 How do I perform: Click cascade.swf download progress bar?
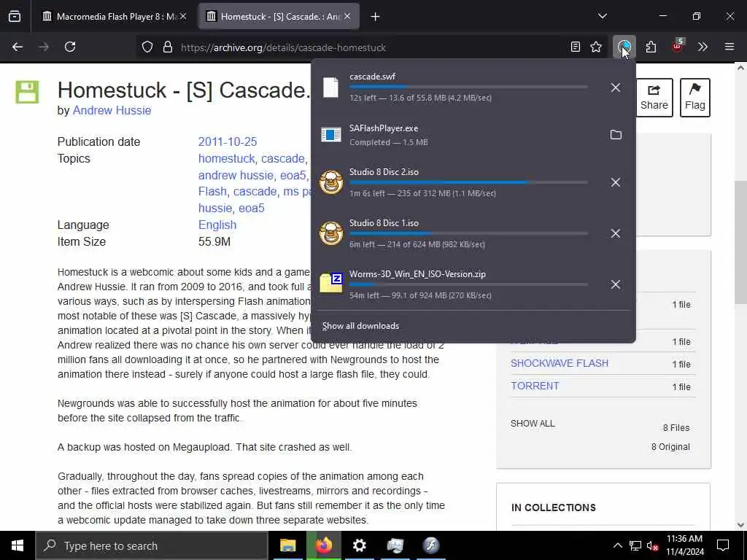click(x=468, y=87)
